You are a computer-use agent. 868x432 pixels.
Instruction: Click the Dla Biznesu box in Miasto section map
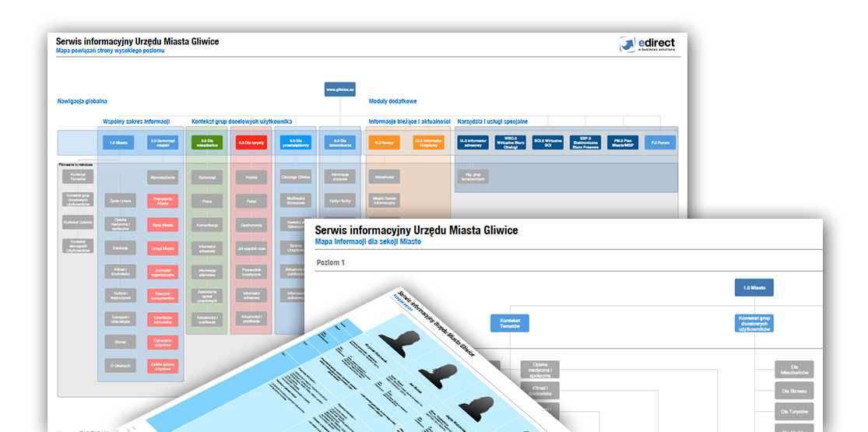794,391
